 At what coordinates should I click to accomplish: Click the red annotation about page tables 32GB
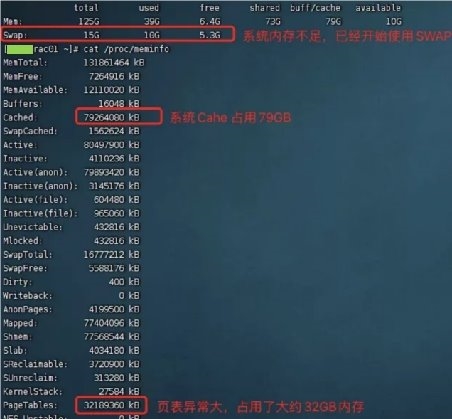pos(260,407)
